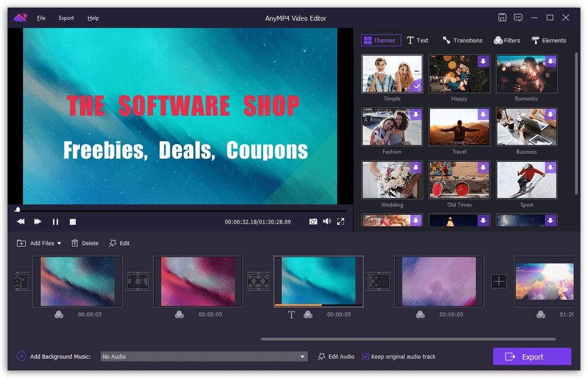Select the third teal clip thumbnail
The height and width of the screenshot is (378, 588).
coord(319,282)
